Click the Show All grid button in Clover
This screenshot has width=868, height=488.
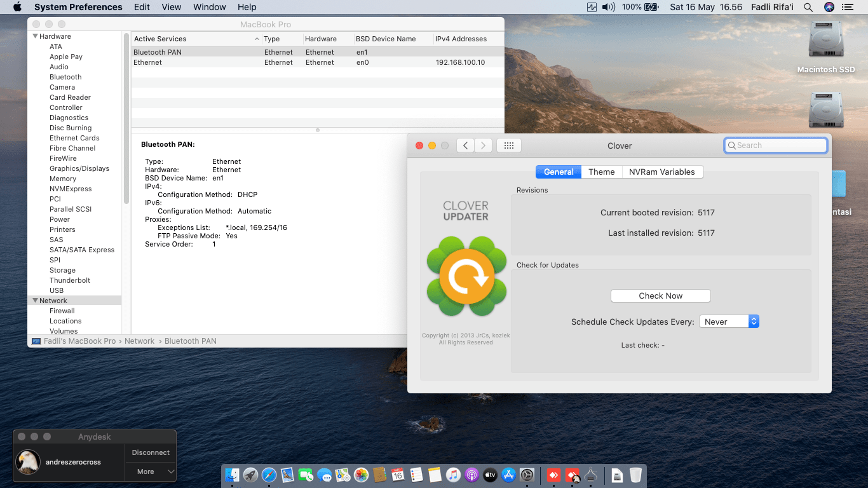tap(509, 146)
